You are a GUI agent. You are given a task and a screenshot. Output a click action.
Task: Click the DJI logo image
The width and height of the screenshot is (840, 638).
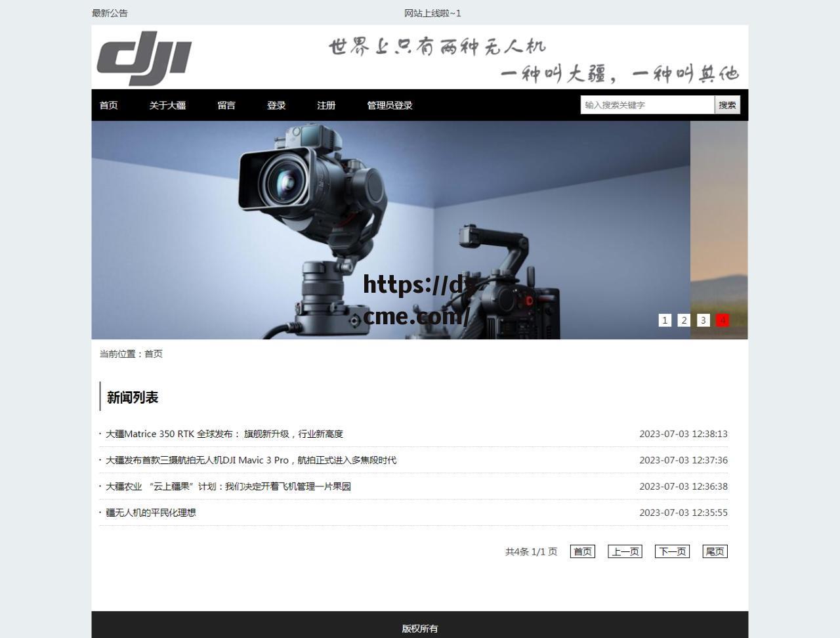point(144,57)
